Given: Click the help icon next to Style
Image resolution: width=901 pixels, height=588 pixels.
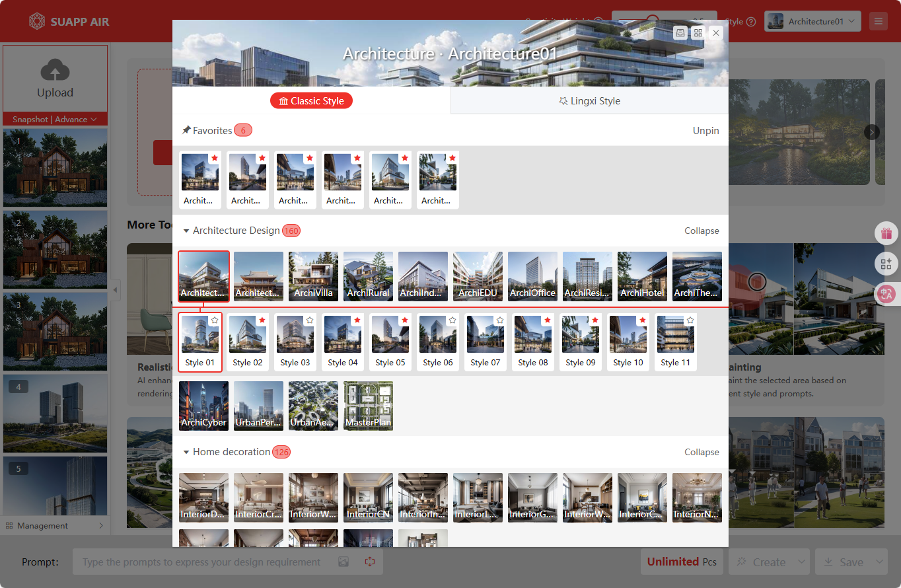Looking at the screenshot, I should [x=751, y=22].
